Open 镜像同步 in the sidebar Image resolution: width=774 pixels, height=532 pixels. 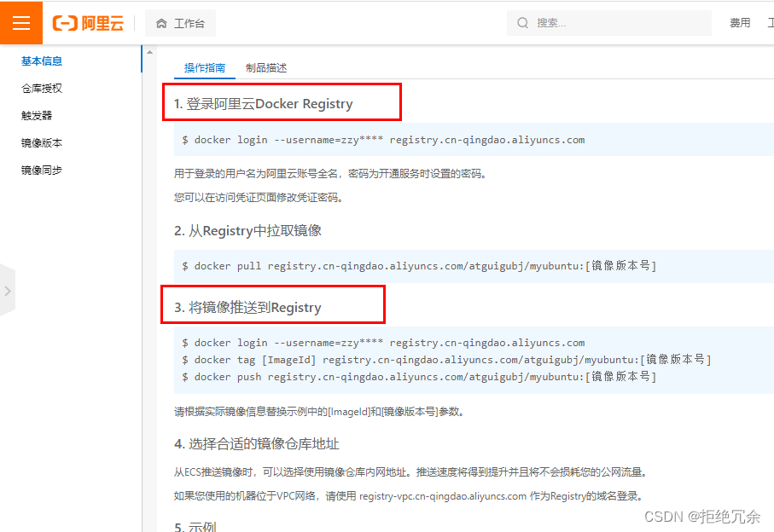[42, 171]
